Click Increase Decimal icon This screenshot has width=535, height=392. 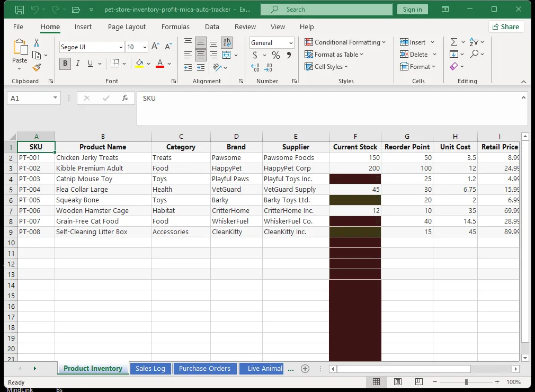pos(255,68)
